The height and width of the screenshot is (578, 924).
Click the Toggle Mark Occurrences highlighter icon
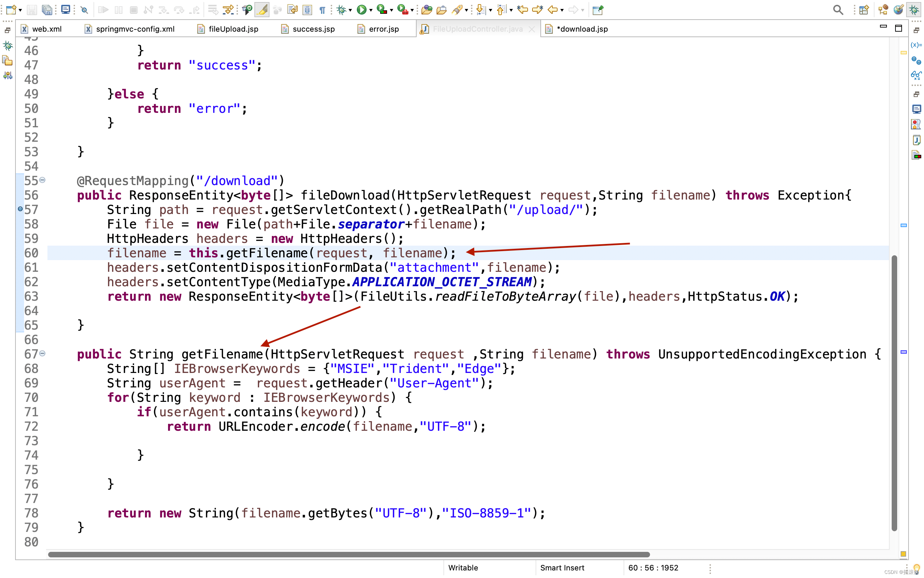[x=262, y=10]
